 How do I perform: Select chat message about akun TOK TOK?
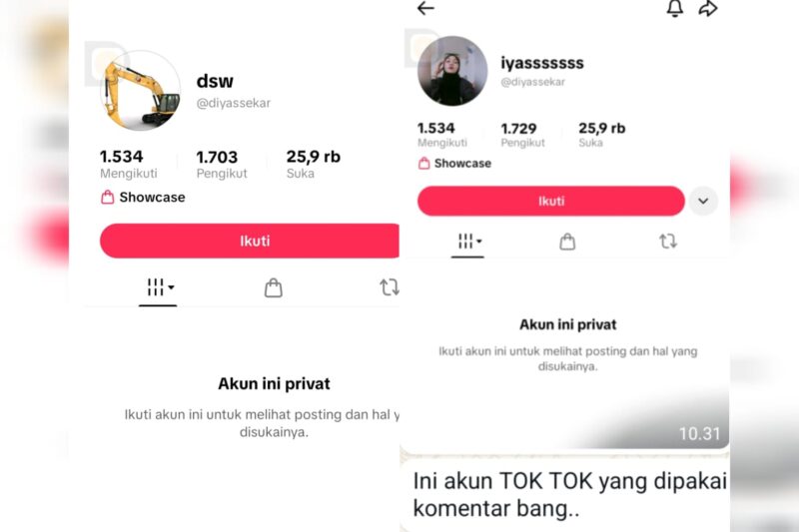(565, 494)
